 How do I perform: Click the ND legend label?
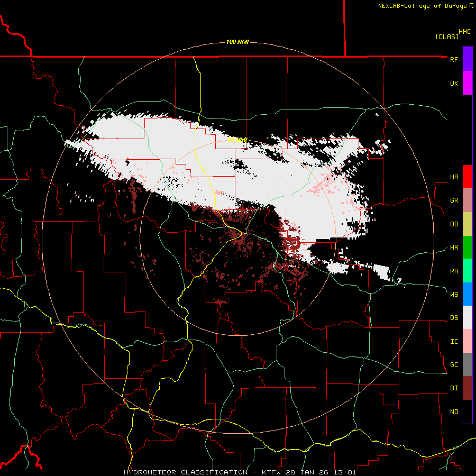(454, 412)
